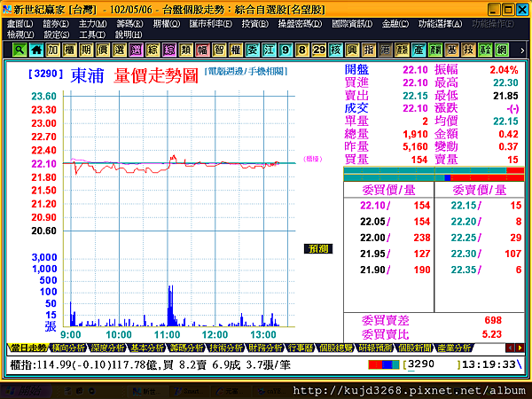The width and height of the screenshot is (532, 399).
Task: Click the 加 toolbar icon
Action: 52,51
